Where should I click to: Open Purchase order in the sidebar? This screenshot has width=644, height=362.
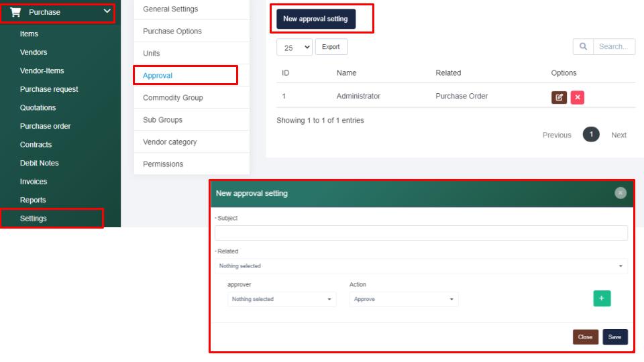45,126
